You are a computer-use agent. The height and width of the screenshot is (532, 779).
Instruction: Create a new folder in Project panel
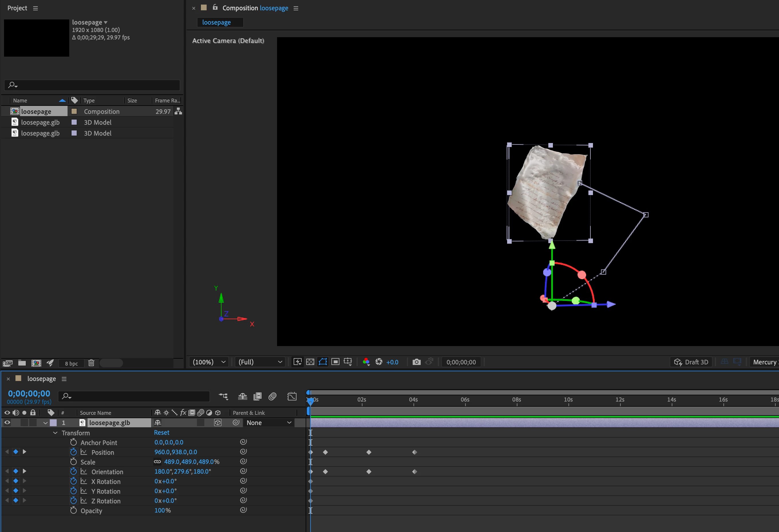22,363
